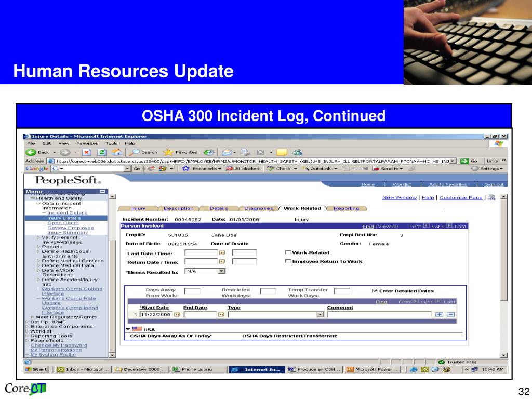
Task: Switch to the Details tab
Action: 219,208
